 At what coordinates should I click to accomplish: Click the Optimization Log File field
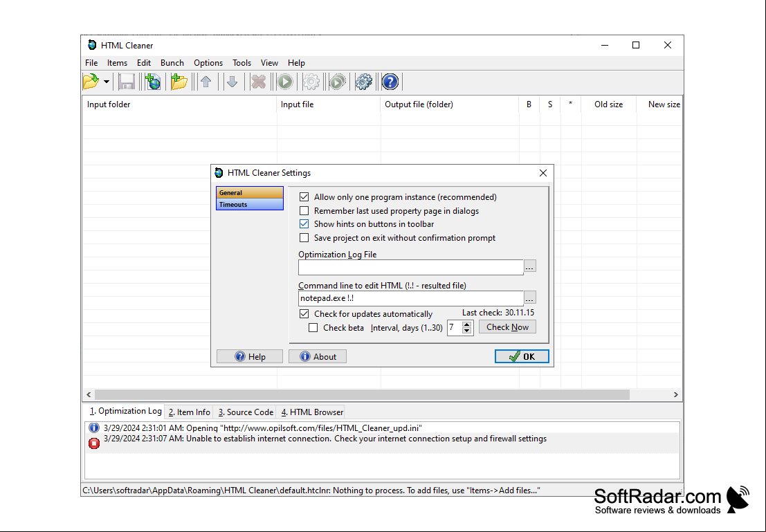click(411, 267)
